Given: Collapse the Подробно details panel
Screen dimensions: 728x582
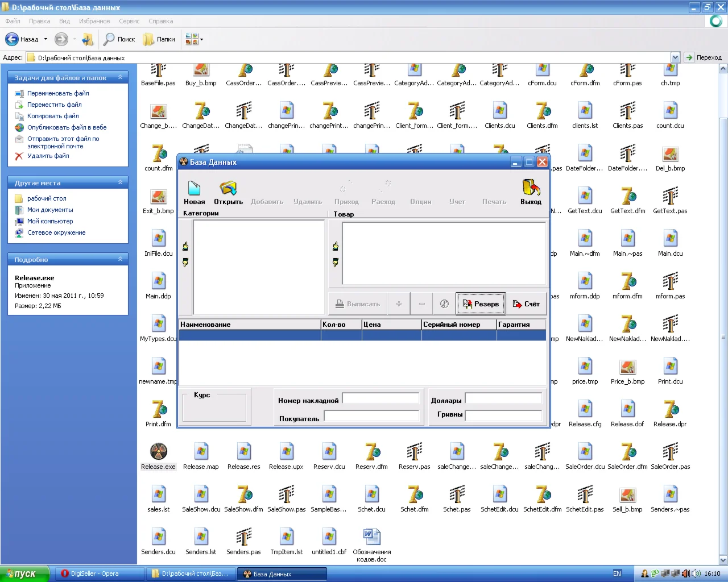Looking at the screenshot, I should pos(120,259).
